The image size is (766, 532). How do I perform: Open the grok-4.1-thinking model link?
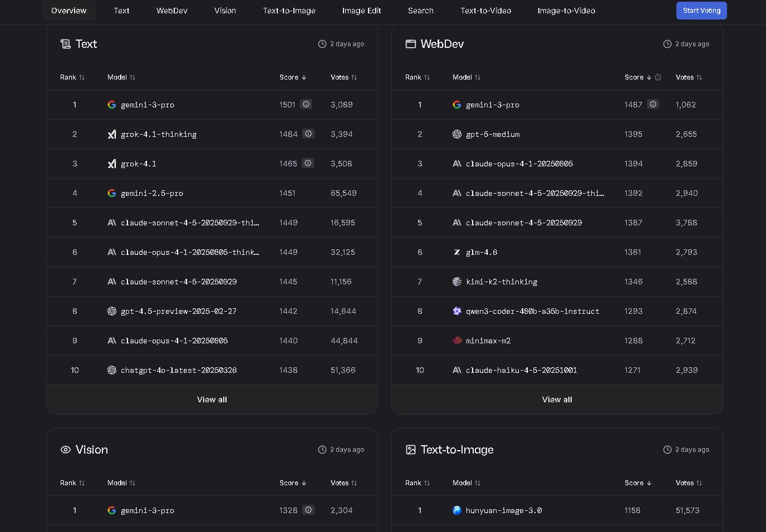[159, 134]
